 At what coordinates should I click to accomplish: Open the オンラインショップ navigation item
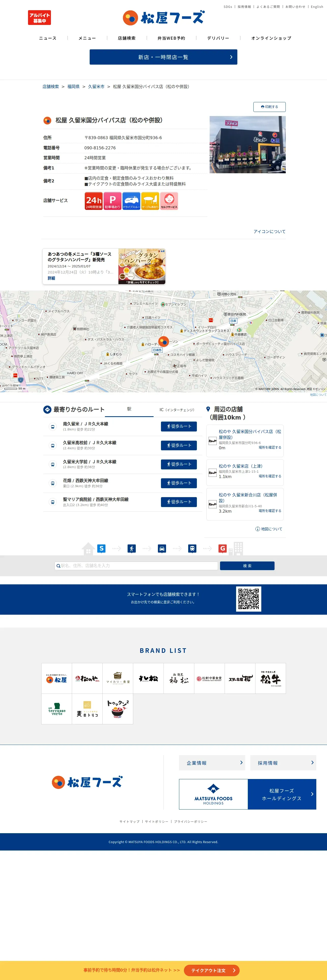[x=271, y=38]
